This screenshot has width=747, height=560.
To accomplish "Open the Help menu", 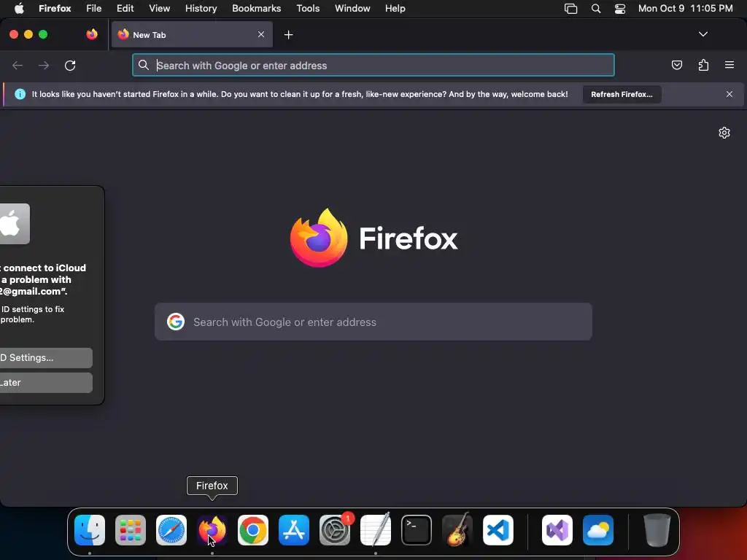I will coord(395,9).
